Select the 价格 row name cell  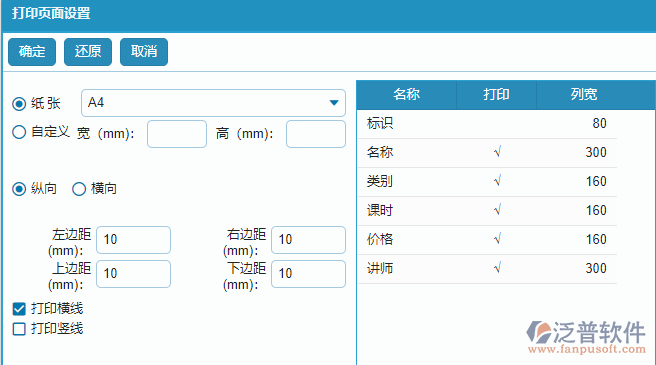tap(406, 239)
